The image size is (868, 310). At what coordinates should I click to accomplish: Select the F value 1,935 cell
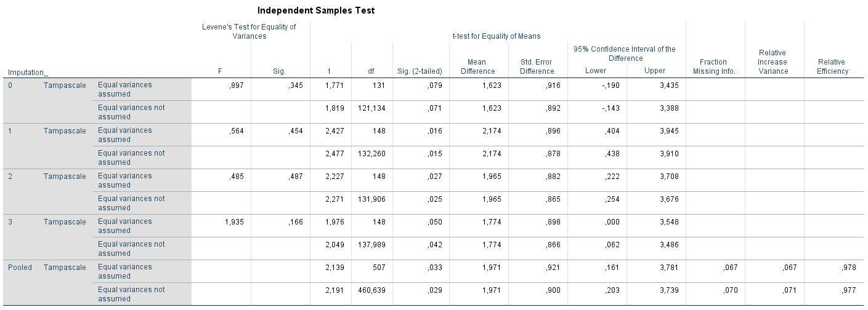point(234,222)
